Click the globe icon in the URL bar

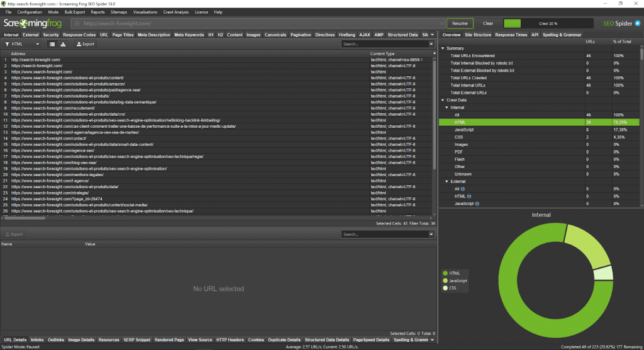(x=77, y=23)
